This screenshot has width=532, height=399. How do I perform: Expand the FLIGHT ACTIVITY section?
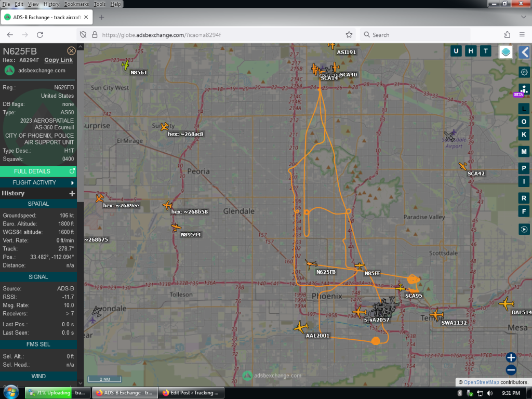[x=38, y=182]
